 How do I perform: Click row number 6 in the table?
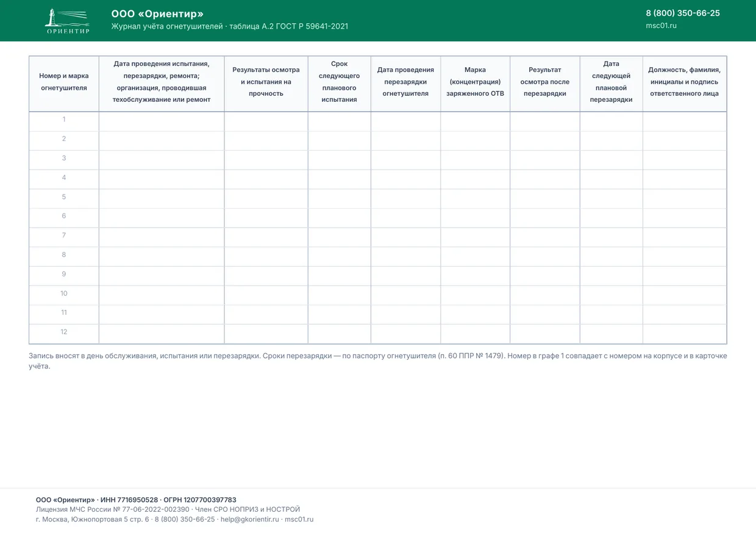click(378, 218)
